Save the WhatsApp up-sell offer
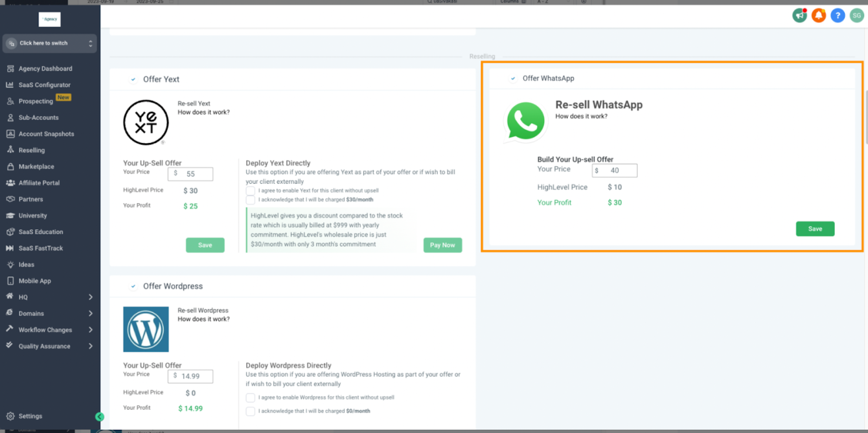The image size is (868, 433). pyautogui.click(x=815, y=228)
